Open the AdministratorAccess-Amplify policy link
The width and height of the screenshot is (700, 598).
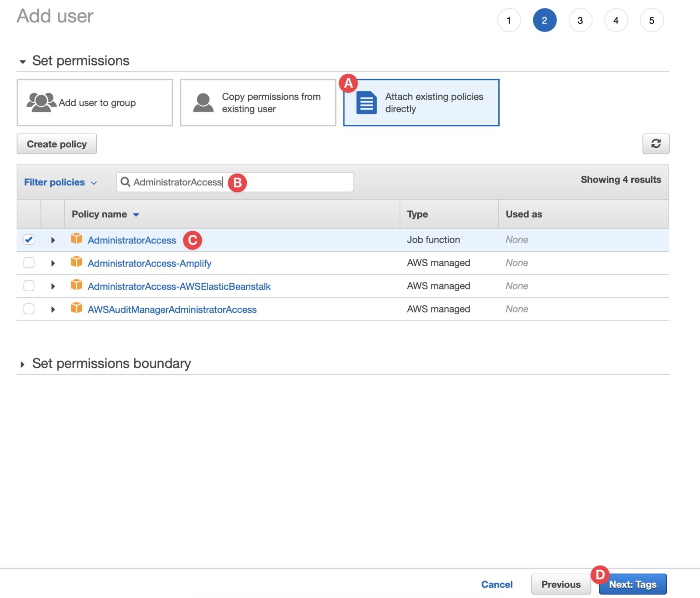(x=150, y=263)
